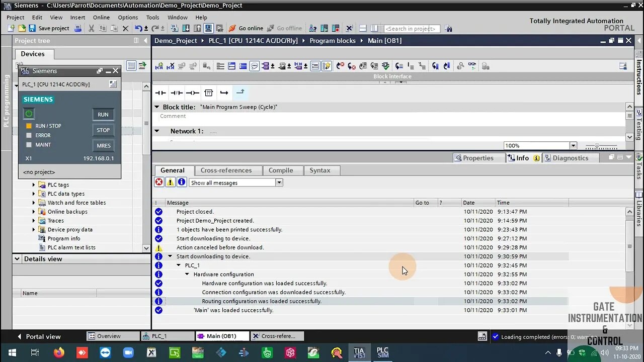Select 'Action canceled before download.' message
The height and width of the screenshot is (362, 644).
click(x=220, y=247)
